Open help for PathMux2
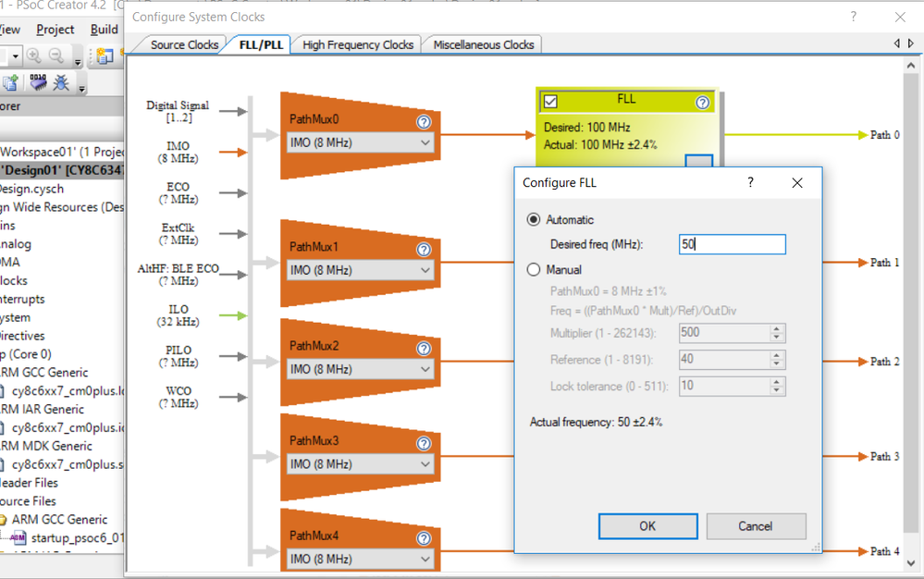This screenshot has width=924, height=579. (424, 349)
